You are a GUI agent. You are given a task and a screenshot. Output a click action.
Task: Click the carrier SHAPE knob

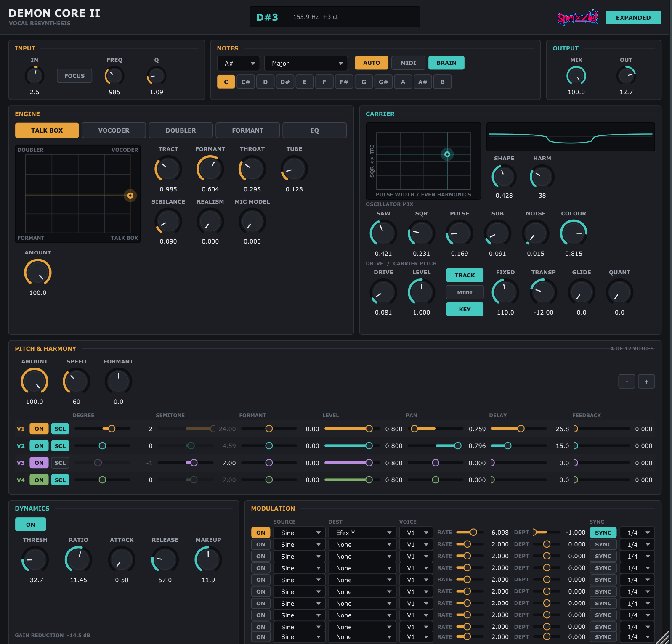click(504, 177)
